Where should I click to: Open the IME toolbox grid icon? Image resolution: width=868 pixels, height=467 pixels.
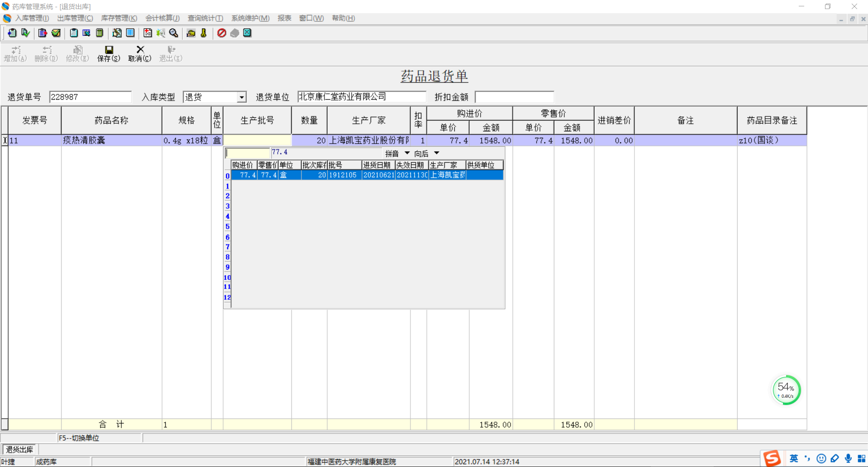[x=862, y=459]
